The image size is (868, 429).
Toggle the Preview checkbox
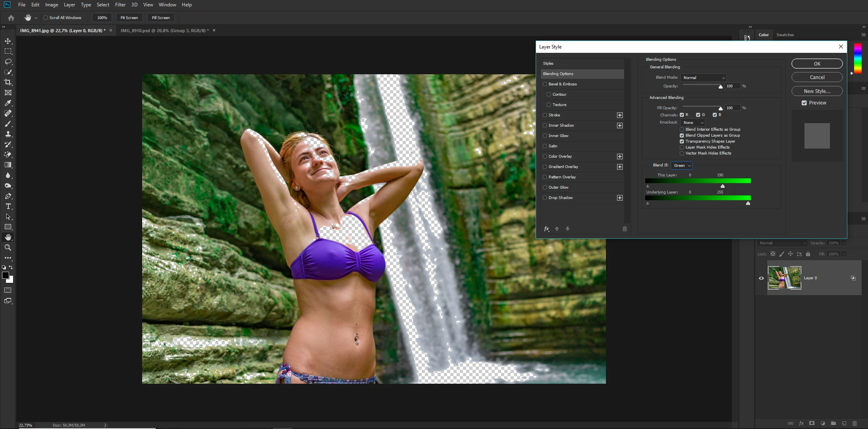click(804, 103)
